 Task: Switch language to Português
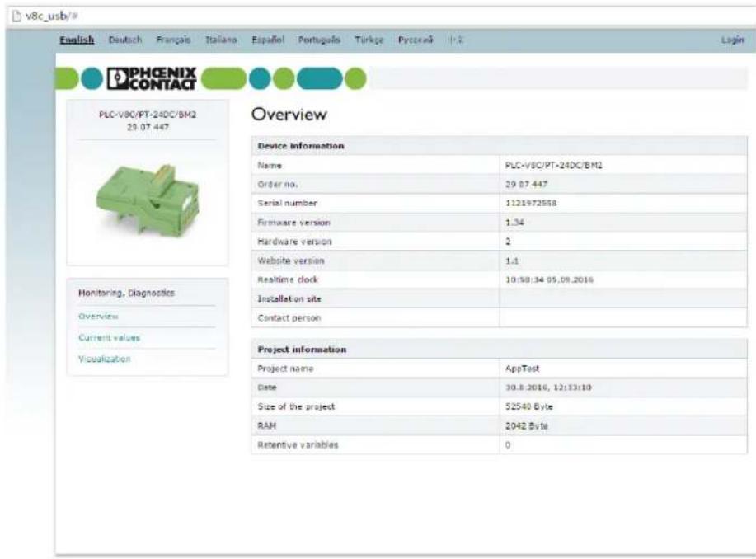click(x=319, y=40)
